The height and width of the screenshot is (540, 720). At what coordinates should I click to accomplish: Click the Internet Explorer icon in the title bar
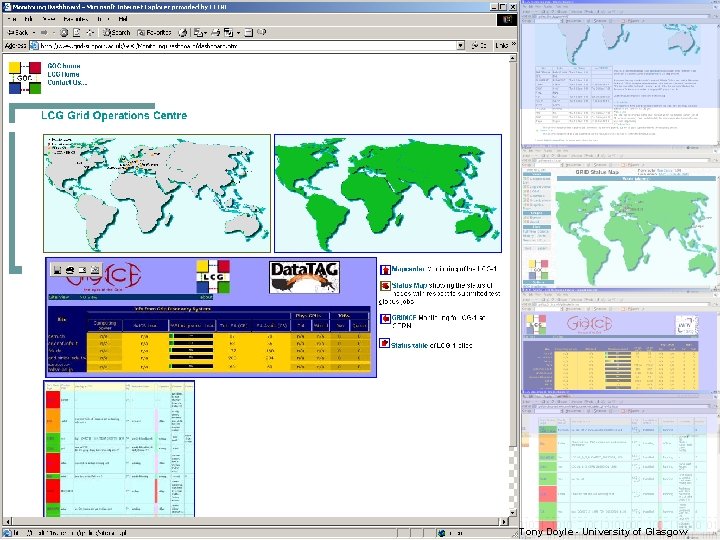(7, 7)
